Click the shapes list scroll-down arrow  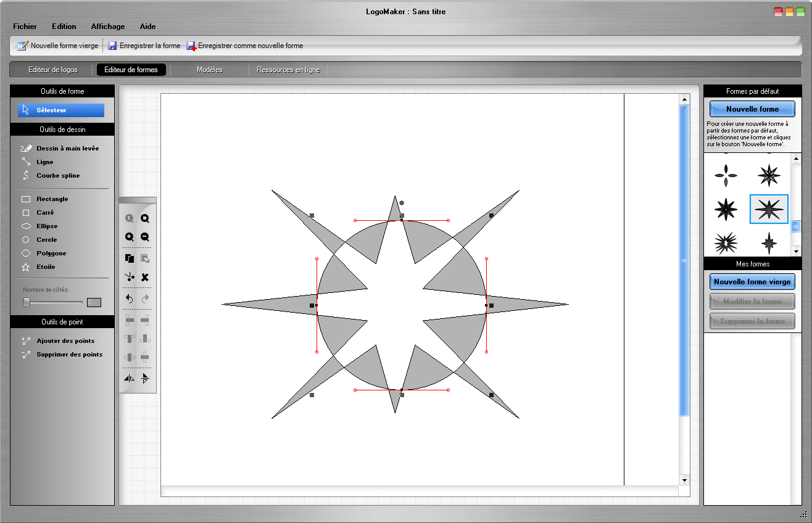click(796, 251)
